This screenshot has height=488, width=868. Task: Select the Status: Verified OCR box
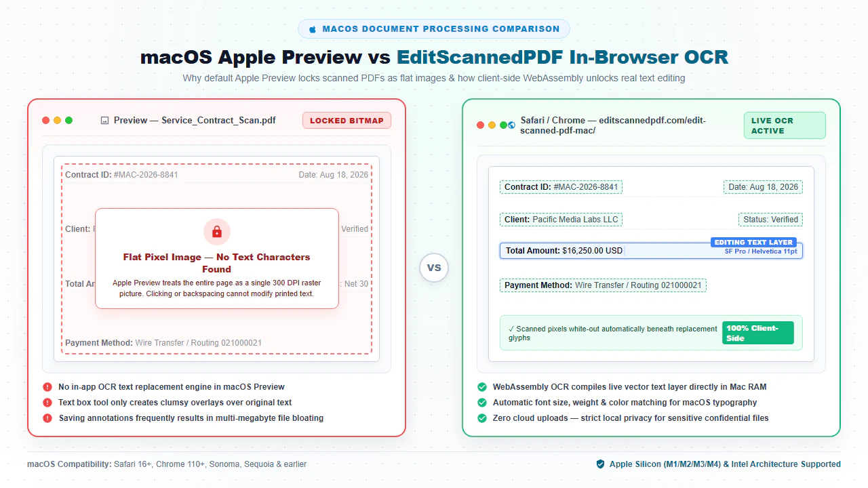pos(770,220)
